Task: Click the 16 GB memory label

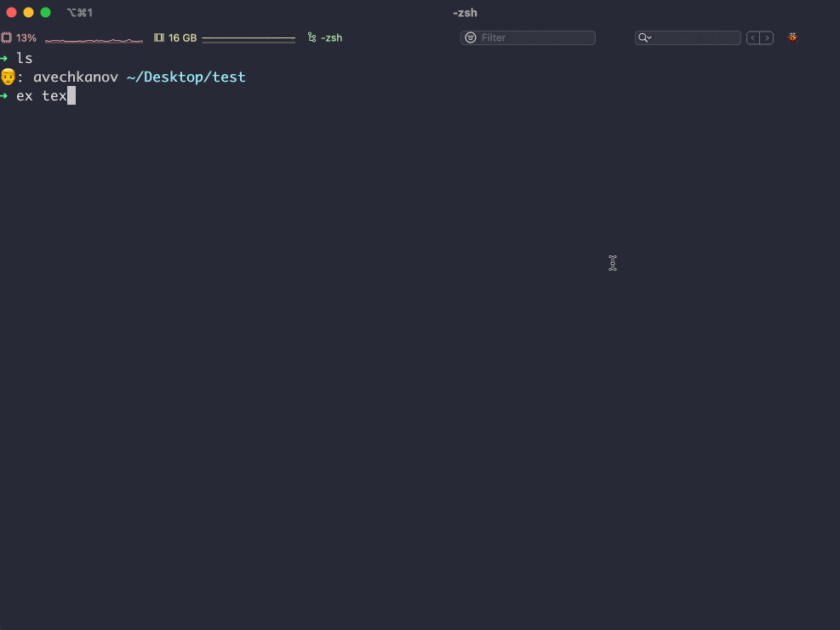Action: pyautogui.click(x=183, y=37)
